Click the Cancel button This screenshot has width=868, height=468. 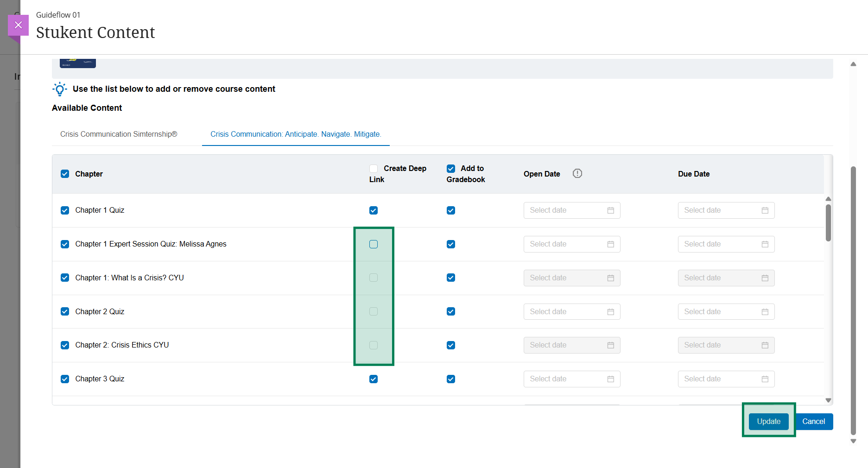tap(813, 421)
